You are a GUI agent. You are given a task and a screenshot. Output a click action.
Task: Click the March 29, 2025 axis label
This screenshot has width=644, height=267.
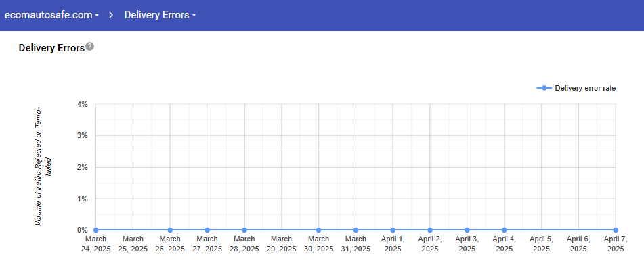281,244
